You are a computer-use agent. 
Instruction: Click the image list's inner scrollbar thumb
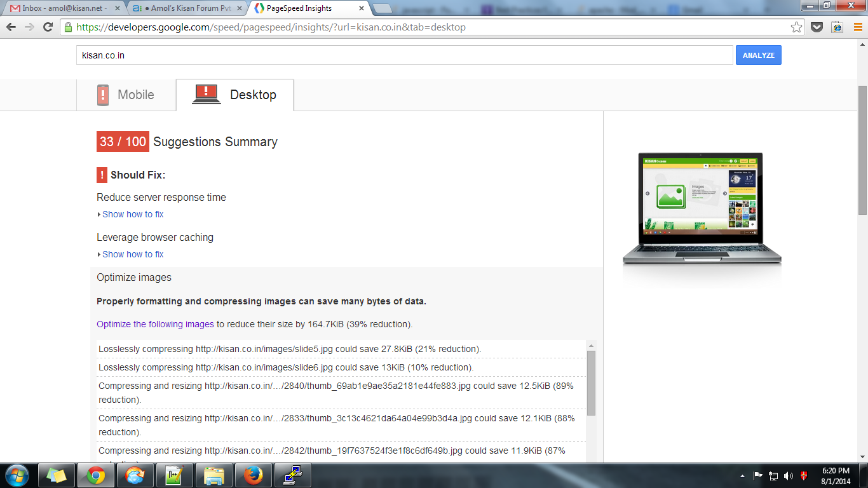coord(591,383)
